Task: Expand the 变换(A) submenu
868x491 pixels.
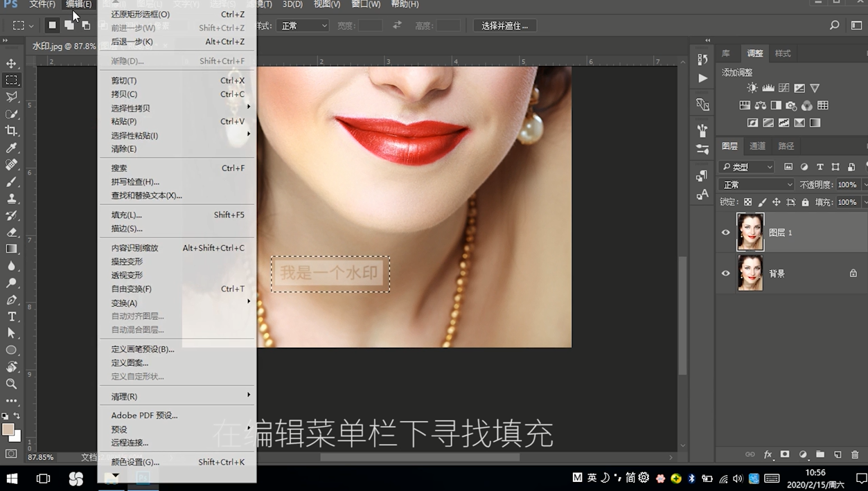Action: click(177, 303)
